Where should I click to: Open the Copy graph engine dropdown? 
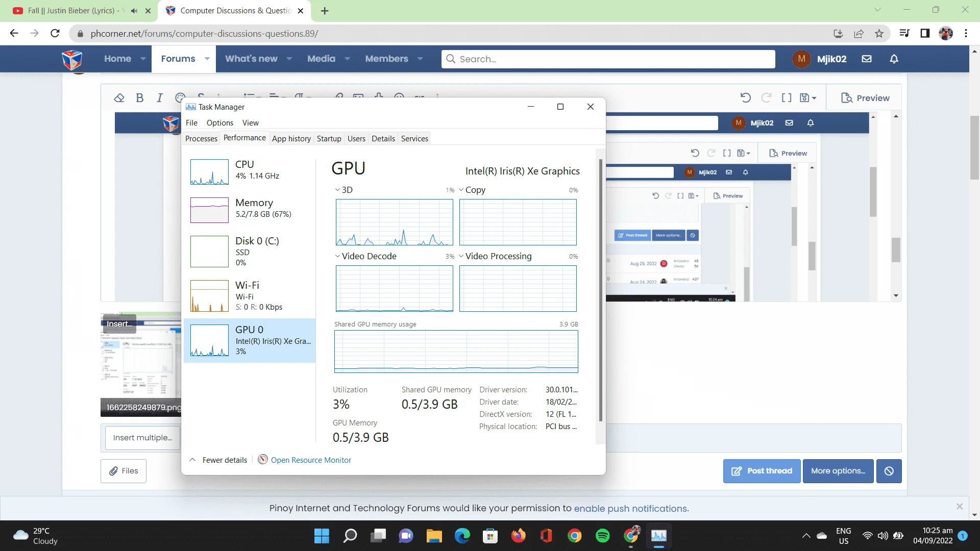(461, 190)
